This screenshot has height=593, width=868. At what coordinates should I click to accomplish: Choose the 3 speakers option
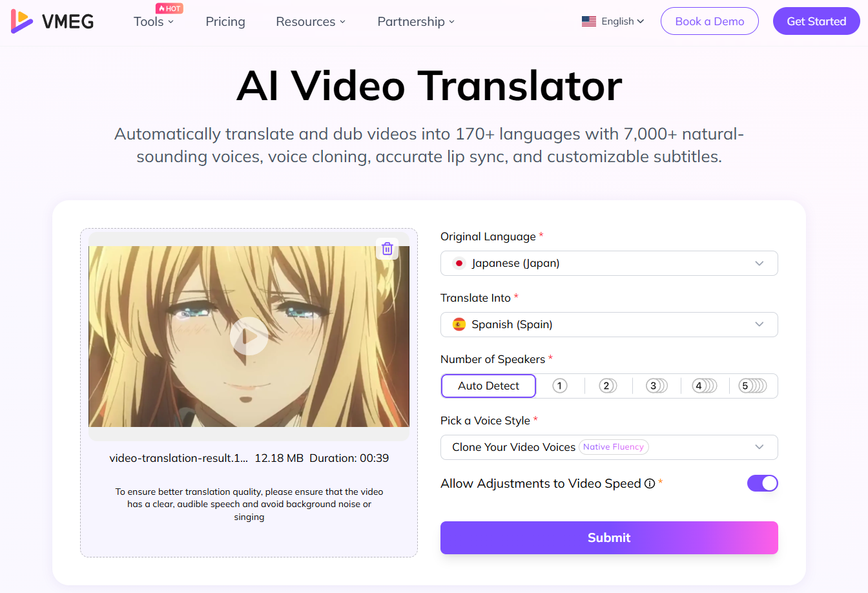pyautogui.click(x=656, y=386)
